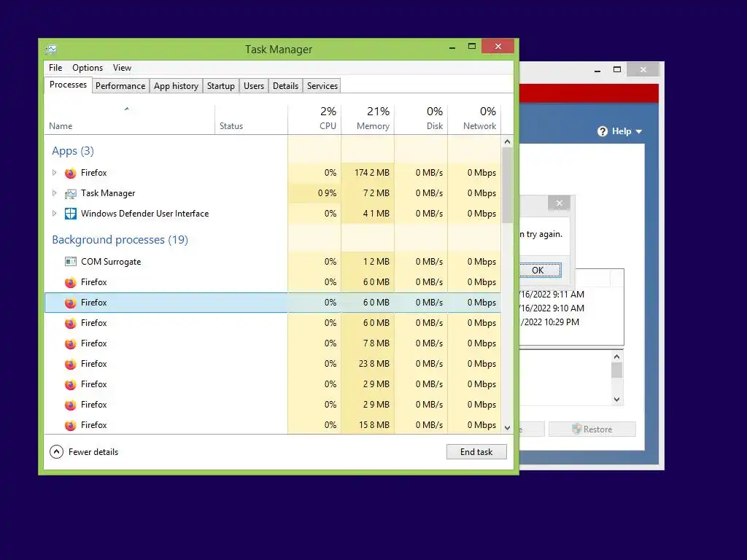The height and width of the screenshot is (560, 747).
Task: Open the Options menu
Action: (x=88, y=68)
